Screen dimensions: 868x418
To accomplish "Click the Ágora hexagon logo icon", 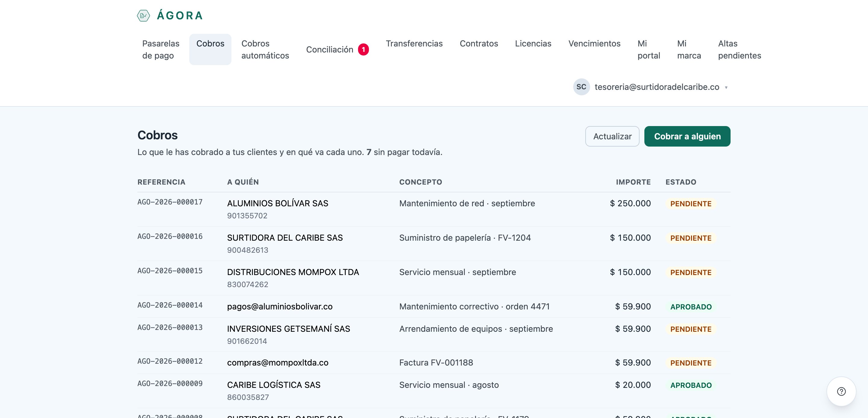I will coord(143,15).
